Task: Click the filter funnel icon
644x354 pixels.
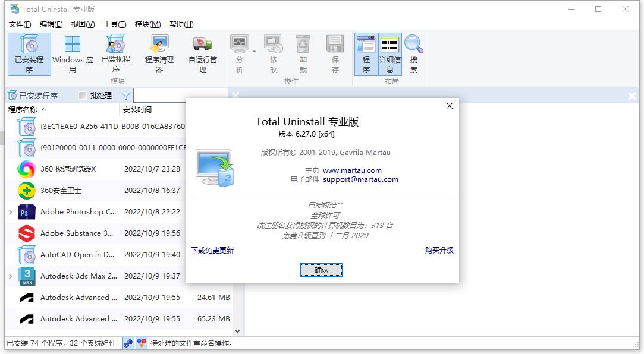Action: click(x=126, y=96)
